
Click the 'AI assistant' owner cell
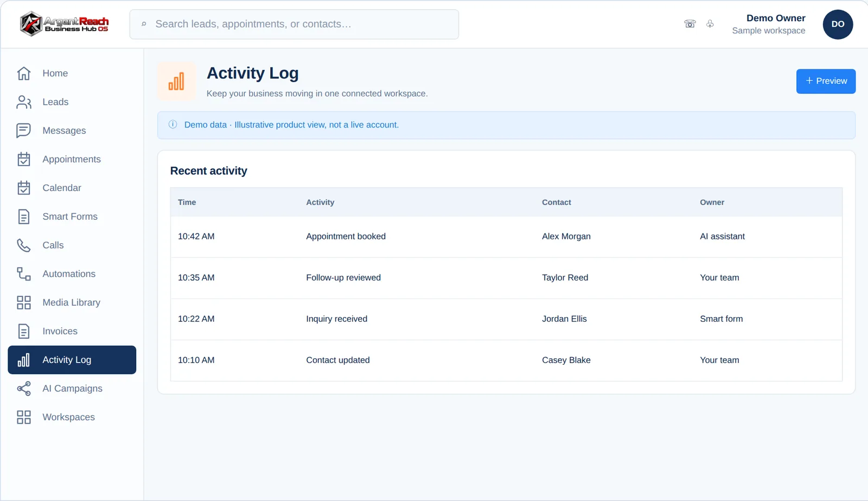[x=722, y=237]
